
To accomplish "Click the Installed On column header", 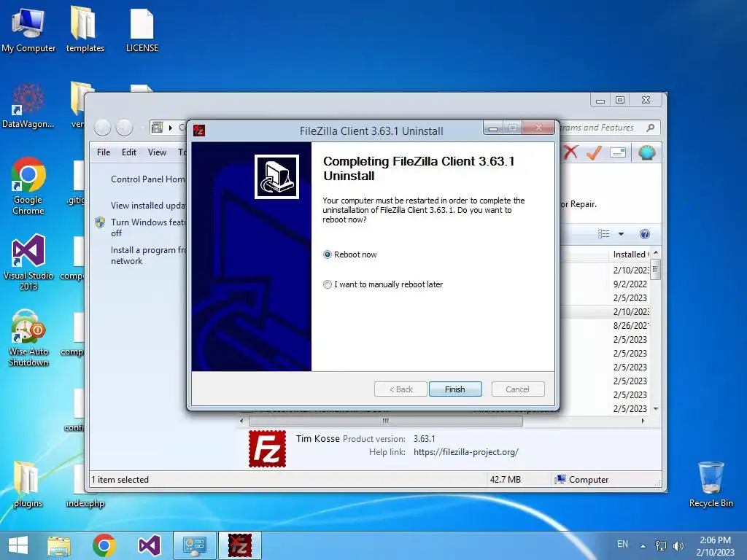I will 631,254.
